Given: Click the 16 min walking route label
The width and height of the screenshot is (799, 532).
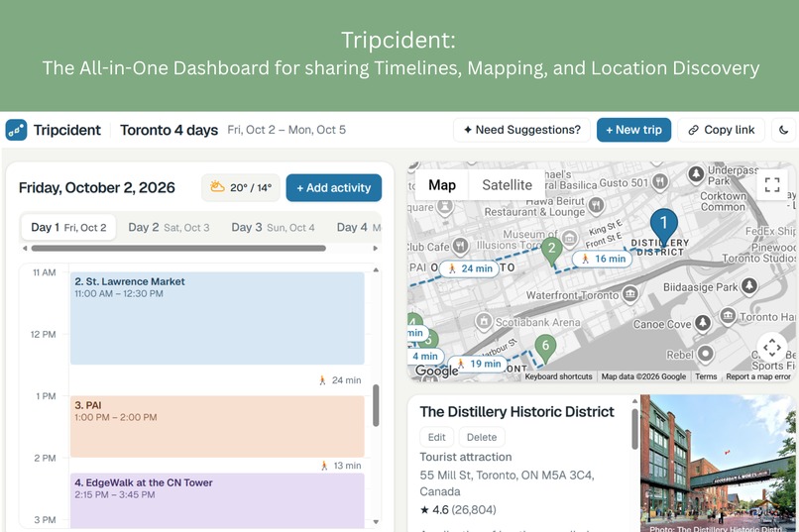Looking at the screenshot, I should [x=603, y=259].
